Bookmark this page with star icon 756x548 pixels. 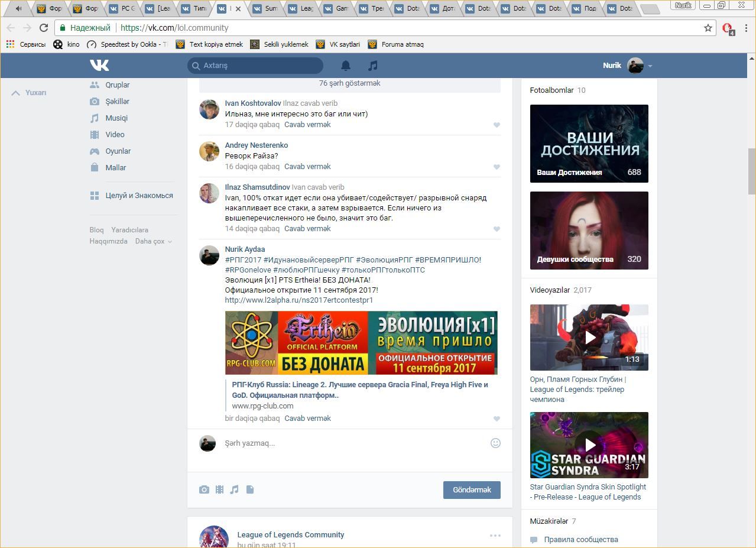pyautogui.click(x=708, y=28)
